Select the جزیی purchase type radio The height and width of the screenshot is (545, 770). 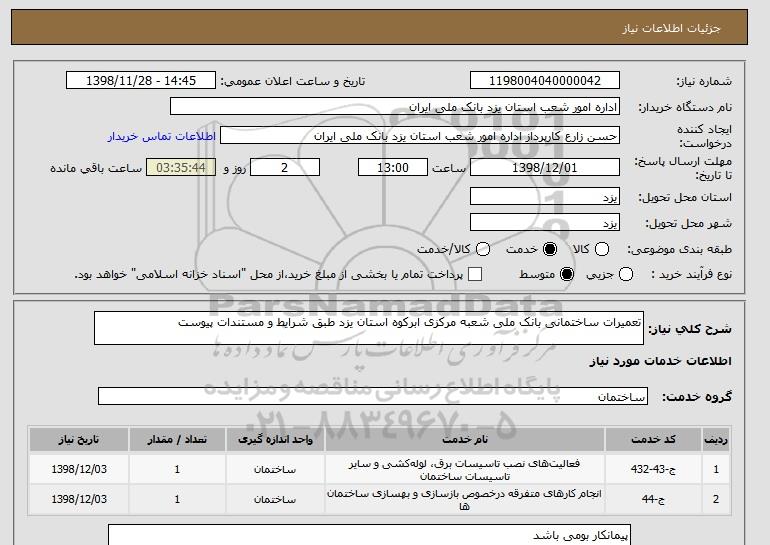(626, 274)
